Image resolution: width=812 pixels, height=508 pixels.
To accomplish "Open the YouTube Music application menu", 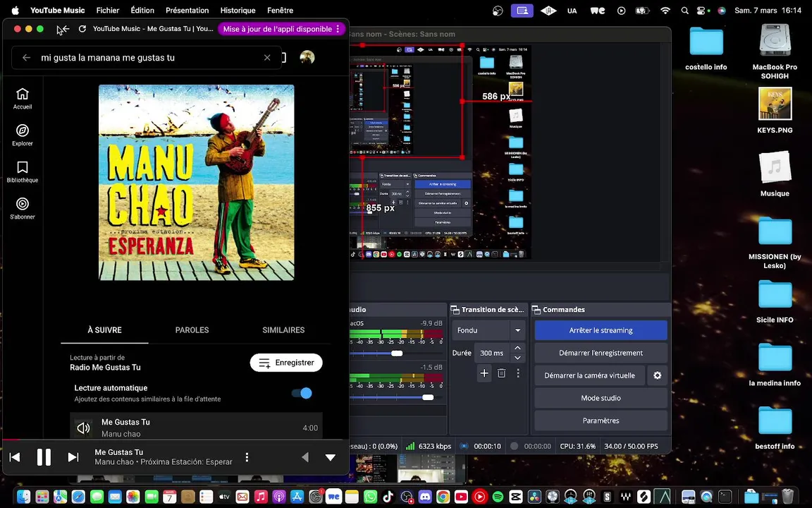I will 58,11.
